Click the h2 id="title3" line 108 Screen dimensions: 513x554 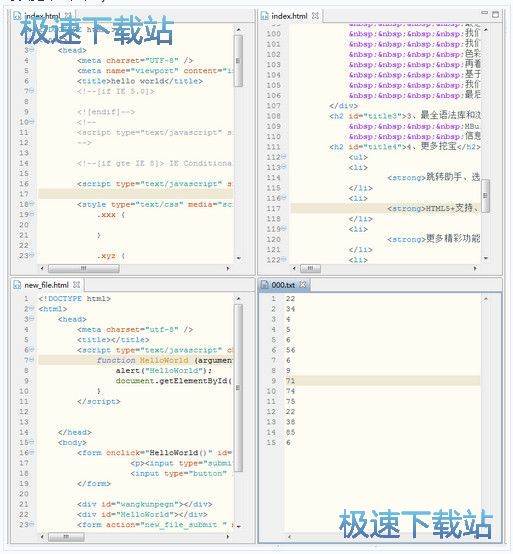point(405,116)
